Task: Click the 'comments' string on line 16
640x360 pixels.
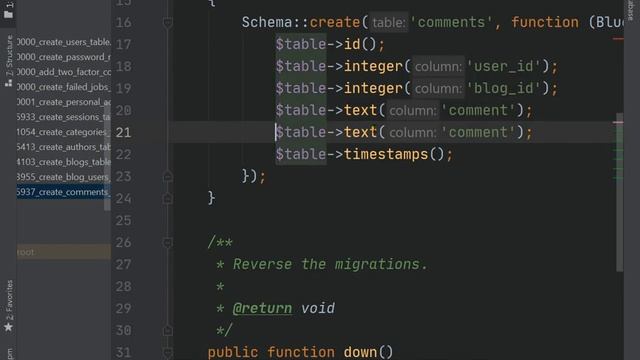Action: click(451, 22)
